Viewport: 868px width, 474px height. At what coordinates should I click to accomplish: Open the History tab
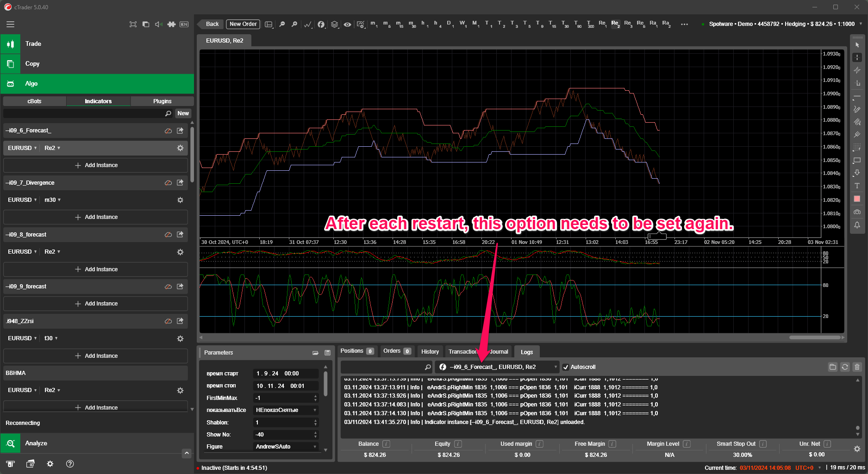pos(430,352)
